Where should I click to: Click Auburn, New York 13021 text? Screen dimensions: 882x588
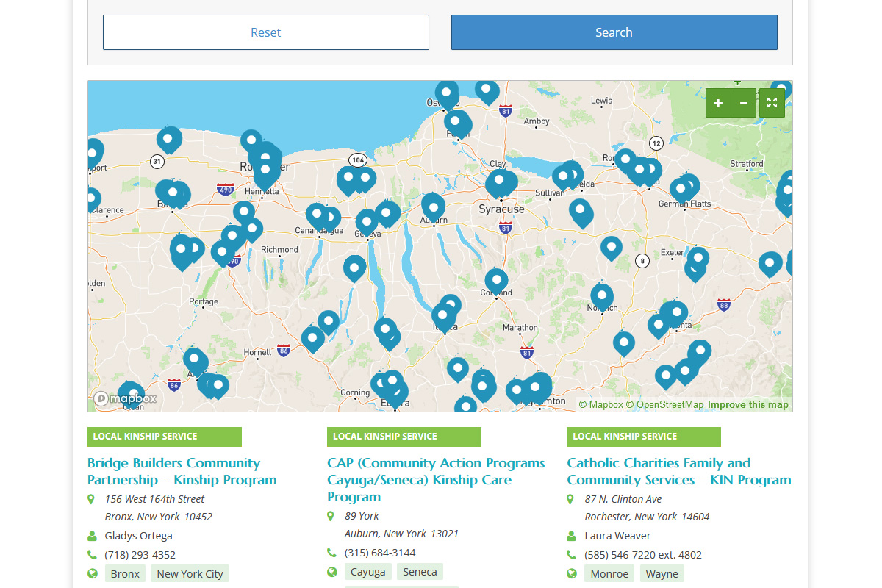pos(402,534)
